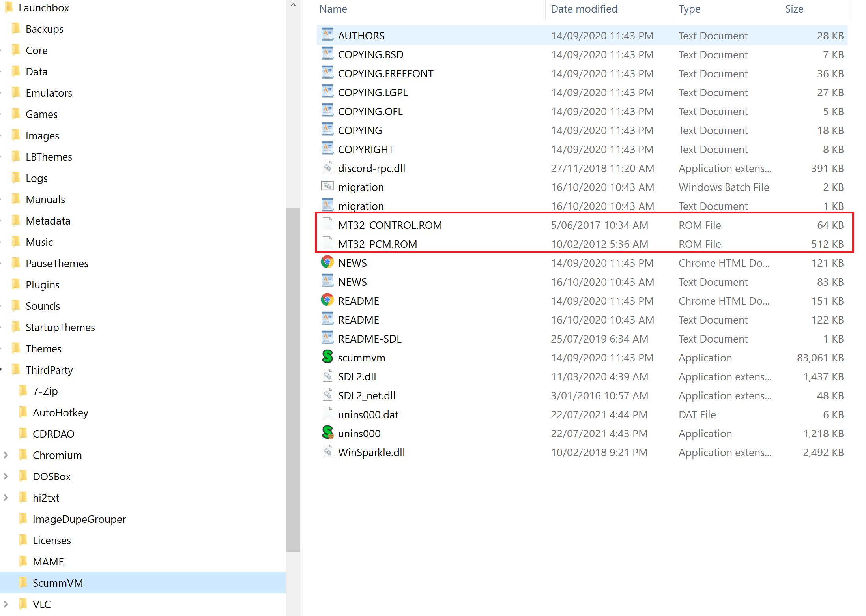Sort files by Name column
866x616 pixels.
point(333,9)
